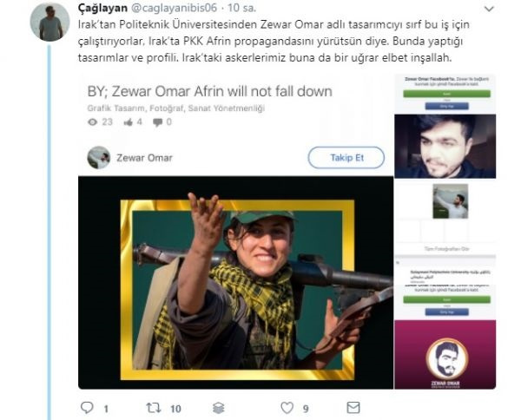Click the stacked layers Buffer icon
Screen dimensions: 521x420
click(218, 408)
